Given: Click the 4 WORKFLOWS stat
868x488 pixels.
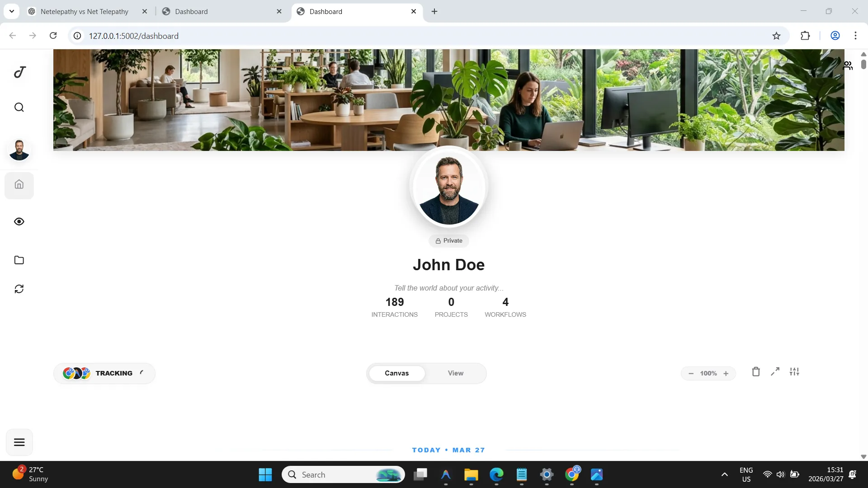Looking at the screenshot, I should point(505,307).
